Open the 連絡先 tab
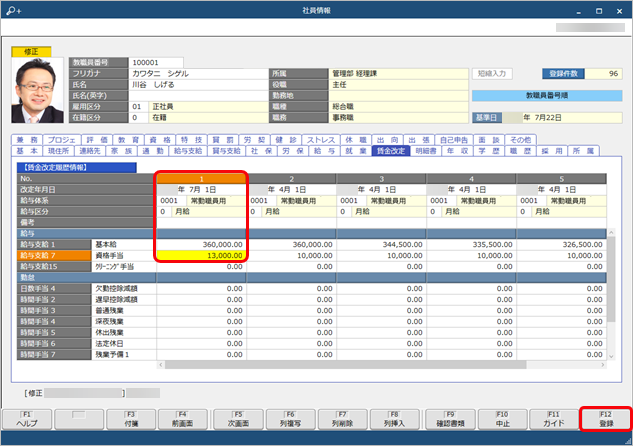The width and height of the screenshot is (633, 446). coord(90,151)
